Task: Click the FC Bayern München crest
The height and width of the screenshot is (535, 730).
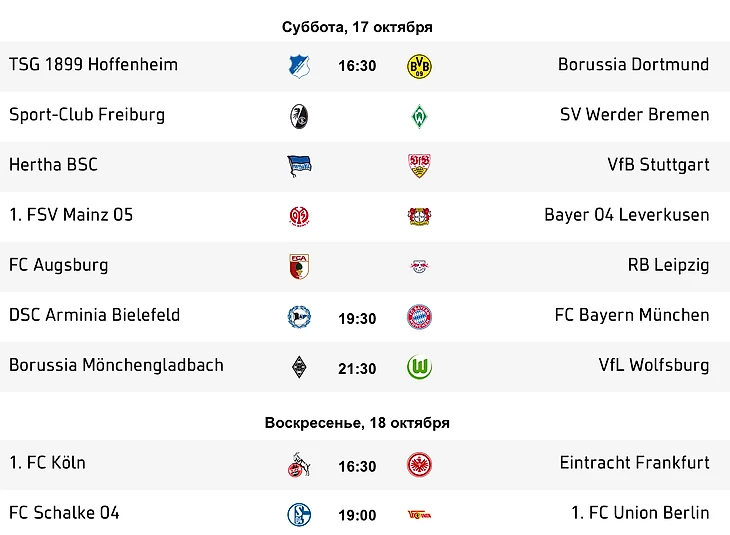Action: click(419, 317)
